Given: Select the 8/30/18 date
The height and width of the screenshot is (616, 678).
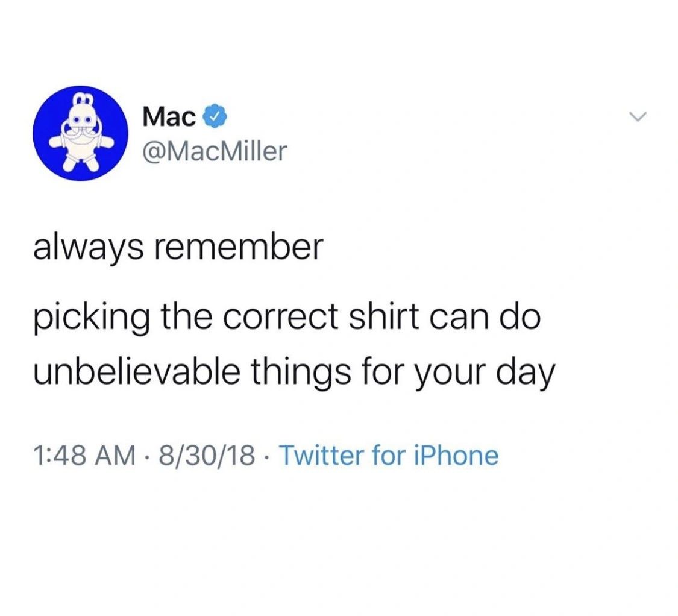Looking at the screenshot, I should tap(207, 456).
